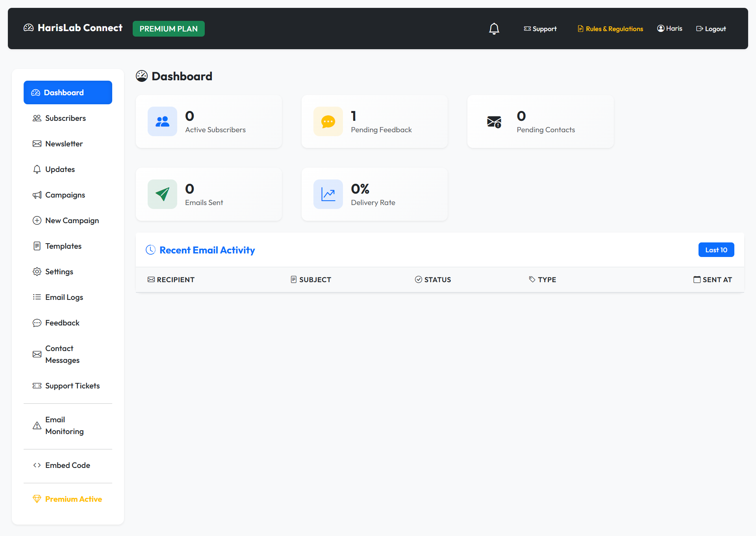Click the notification bell icon
Viewport: 756px width, 536px height.
coord(494,28)
